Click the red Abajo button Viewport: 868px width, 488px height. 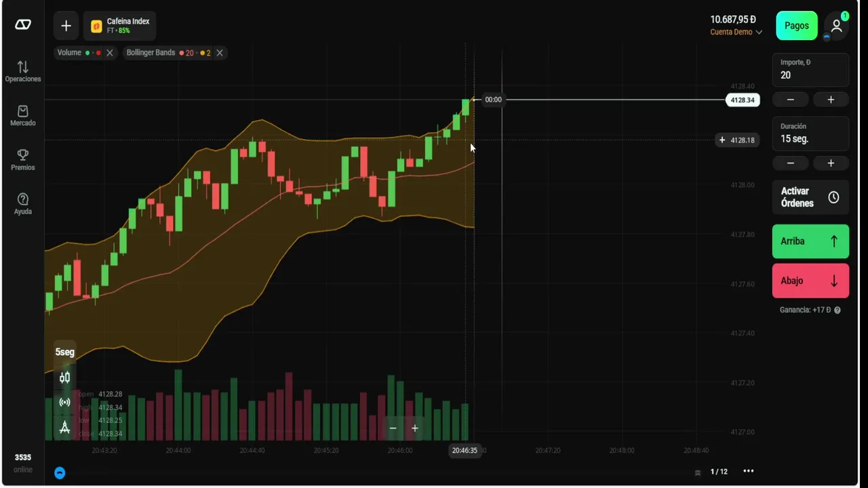pos(810,281)
